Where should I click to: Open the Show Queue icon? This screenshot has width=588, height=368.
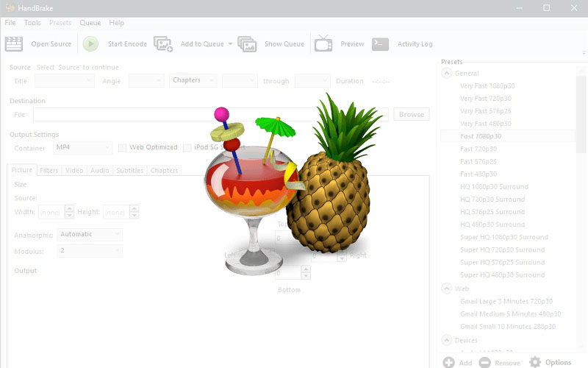[247, 43]
